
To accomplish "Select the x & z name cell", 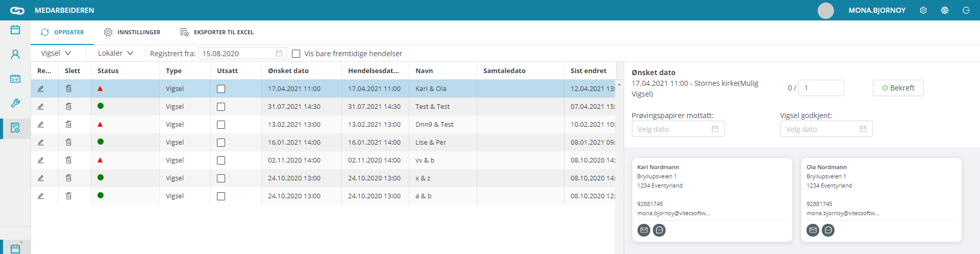I will point(443,178).
